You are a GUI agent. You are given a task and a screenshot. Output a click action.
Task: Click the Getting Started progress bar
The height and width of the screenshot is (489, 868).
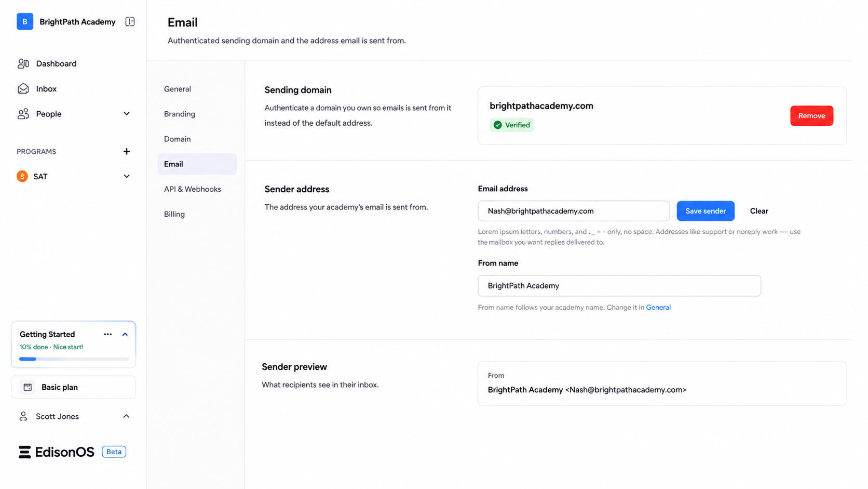[74, 359]
